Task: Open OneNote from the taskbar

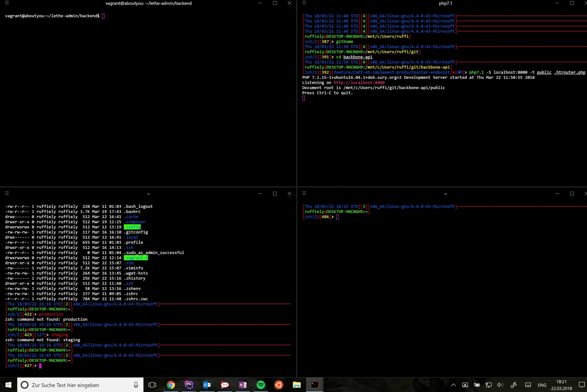Action: (x=243, y=385)
